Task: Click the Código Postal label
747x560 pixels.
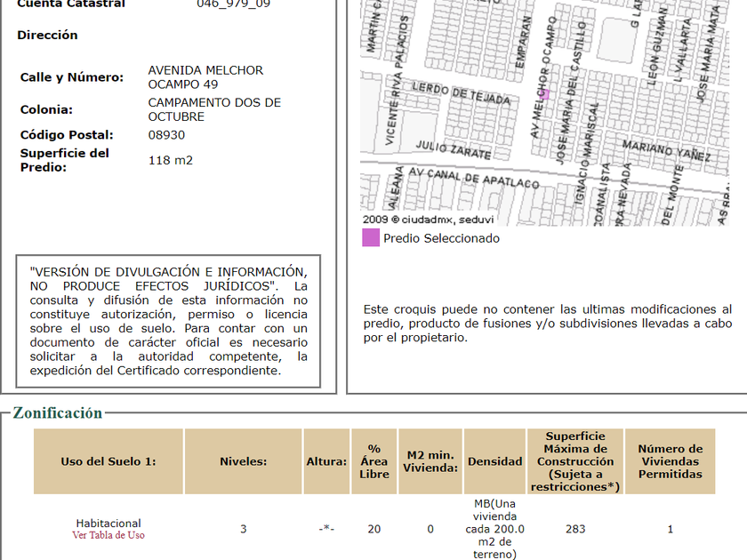Action: (67, 135)
